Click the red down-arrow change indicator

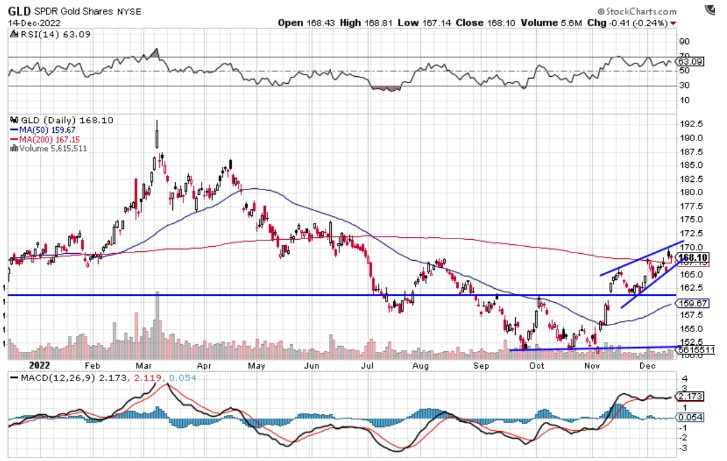pos(673,23)
